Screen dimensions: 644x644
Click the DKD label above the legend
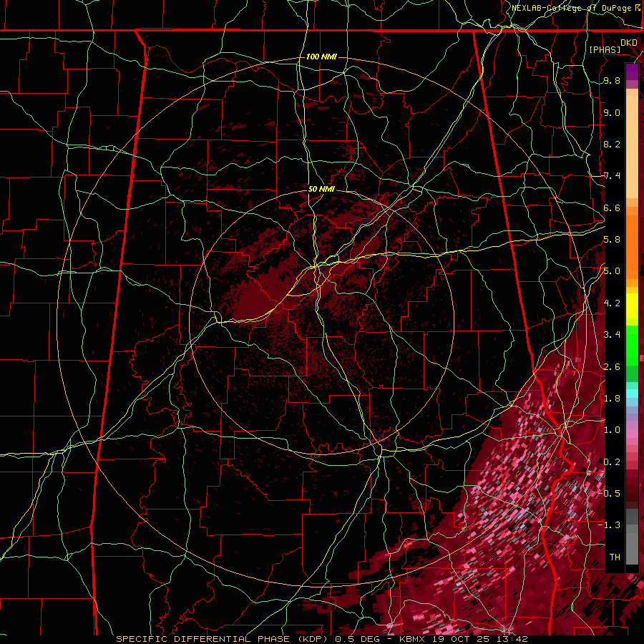tap(629, 43)
